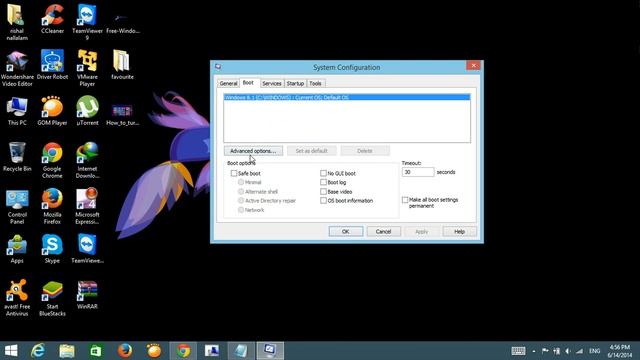Open the Driver Robot desktop shortcut

point(52,64)
